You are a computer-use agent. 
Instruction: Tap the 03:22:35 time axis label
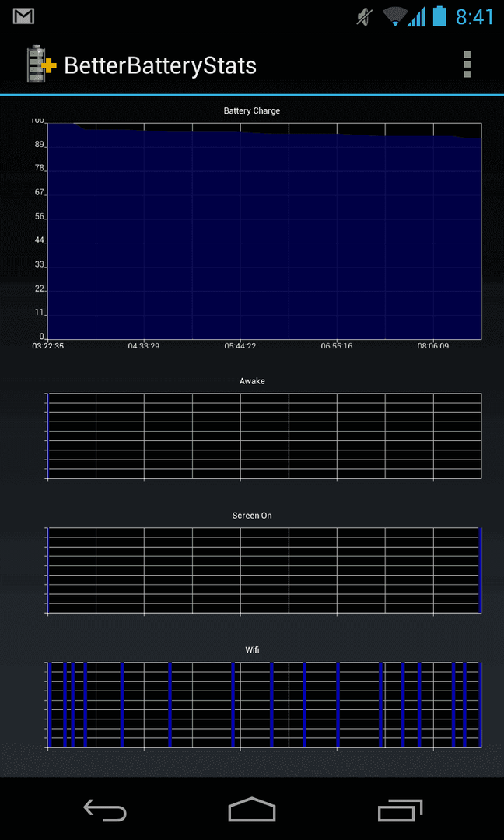[x=48, y=346]
